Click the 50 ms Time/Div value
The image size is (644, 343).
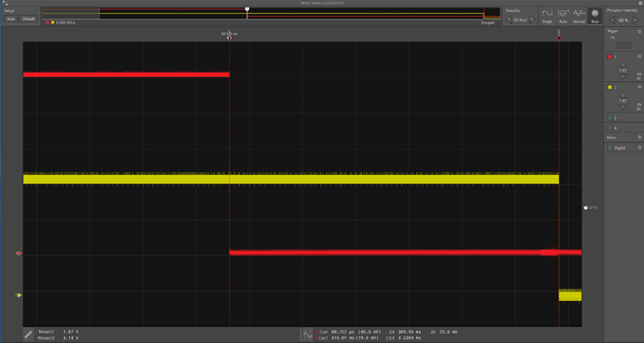coord(520,20)
